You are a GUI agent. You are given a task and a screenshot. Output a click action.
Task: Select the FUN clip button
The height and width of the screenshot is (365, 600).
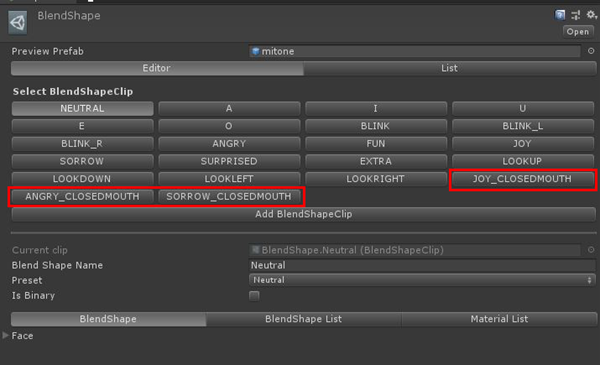376,144
